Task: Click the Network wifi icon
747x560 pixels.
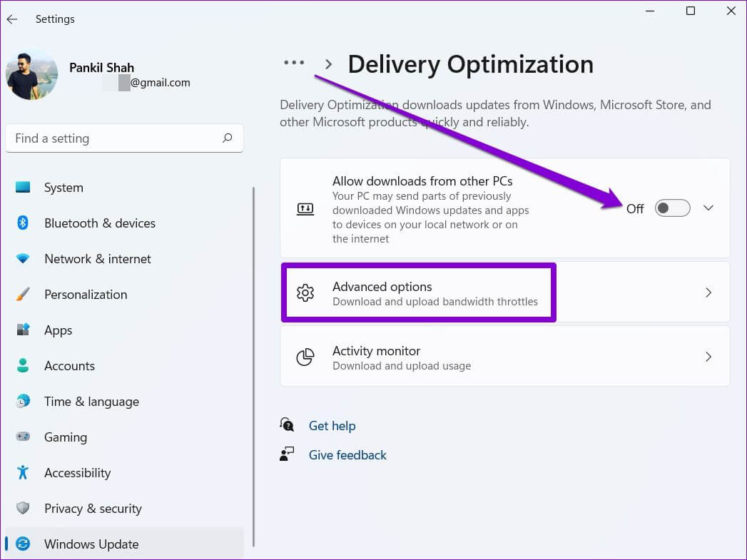Action: (23, 258)
